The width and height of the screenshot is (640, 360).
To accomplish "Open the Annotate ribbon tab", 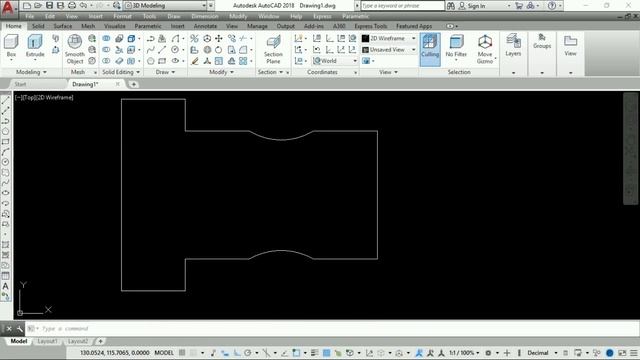I will point(205,26).
